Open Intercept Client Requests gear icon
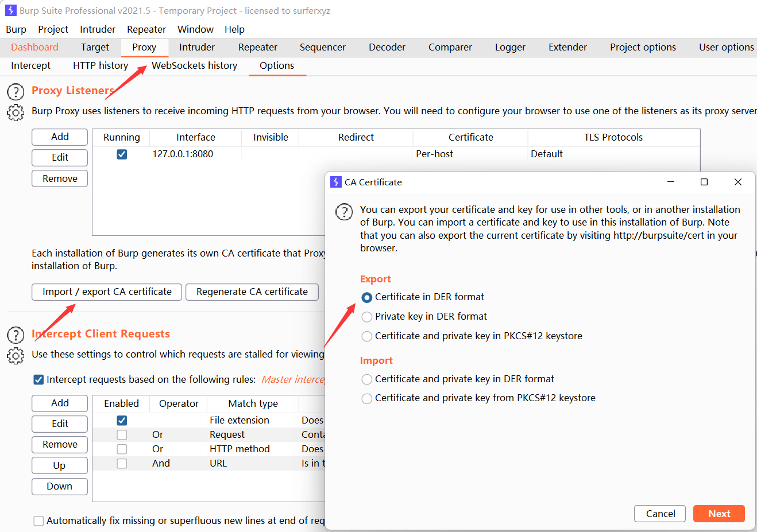This screenshot has width=757, height=532. pos(16,356)
